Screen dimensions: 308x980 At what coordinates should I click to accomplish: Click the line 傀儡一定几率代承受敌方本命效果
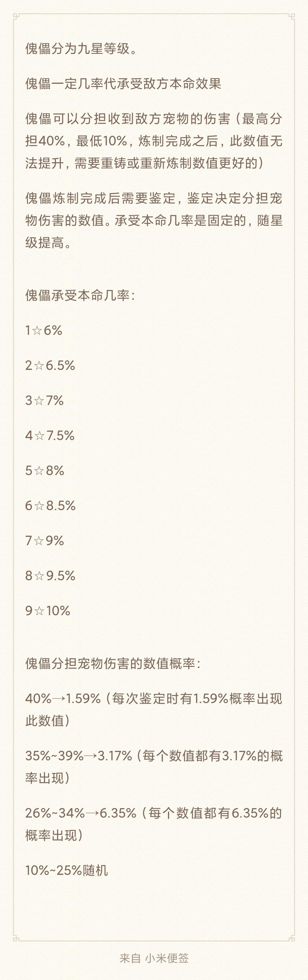(123, 84)
